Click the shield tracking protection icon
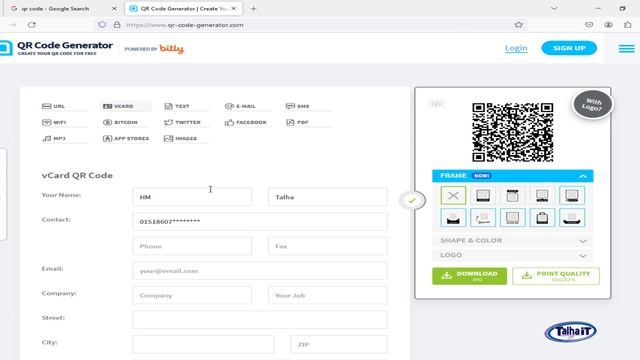The width and height of the screenshot is (640, 360). [102, 25]
